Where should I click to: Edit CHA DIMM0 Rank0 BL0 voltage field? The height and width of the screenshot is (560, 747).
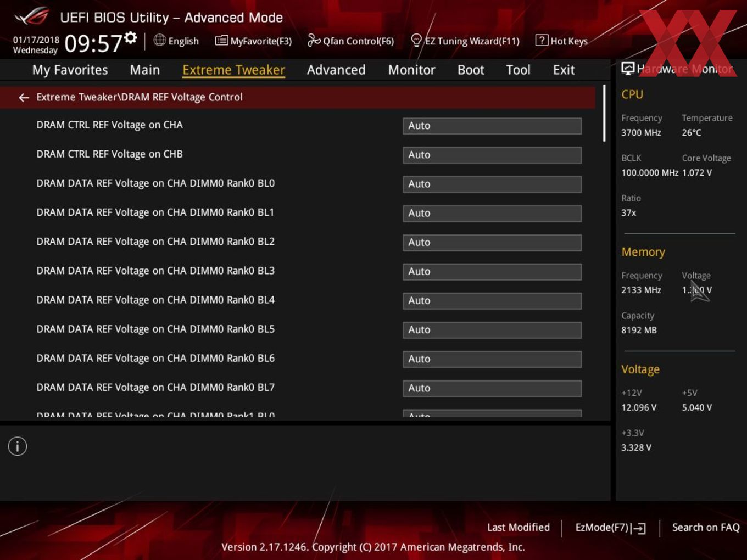point(492,184)
